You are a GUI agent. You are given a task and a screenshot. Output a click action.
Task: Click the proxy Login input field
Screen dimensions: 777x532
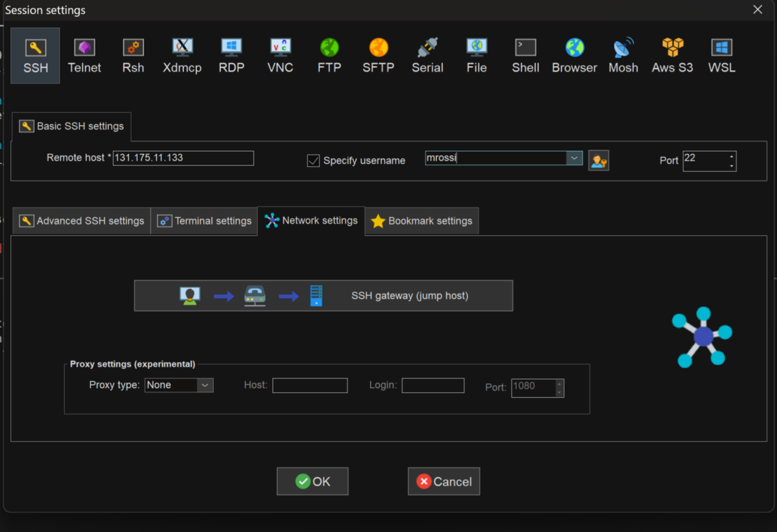click(433, 386)
